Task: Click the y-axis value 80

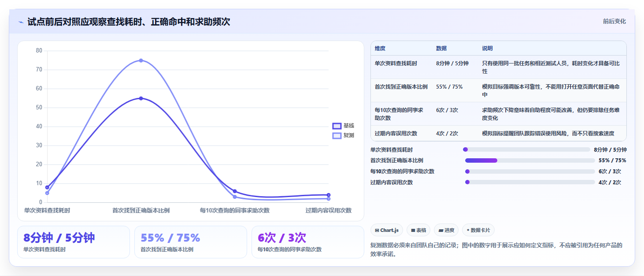Action: 39,51
